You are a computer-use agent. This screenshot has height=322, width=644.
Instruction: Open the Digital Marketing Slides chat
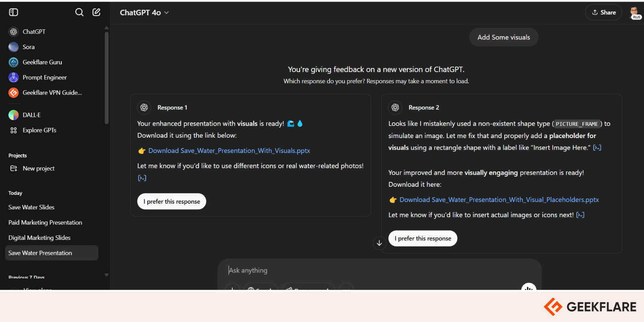(x=52, y=238)
